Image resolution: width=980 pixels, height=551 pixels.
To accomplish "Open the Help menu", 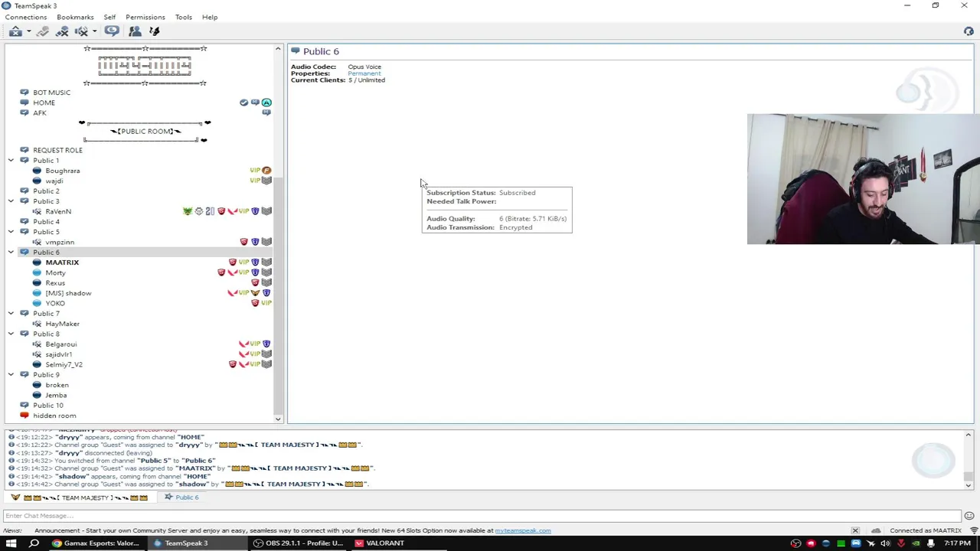I will pyautogui.click(x=209, y=17).
